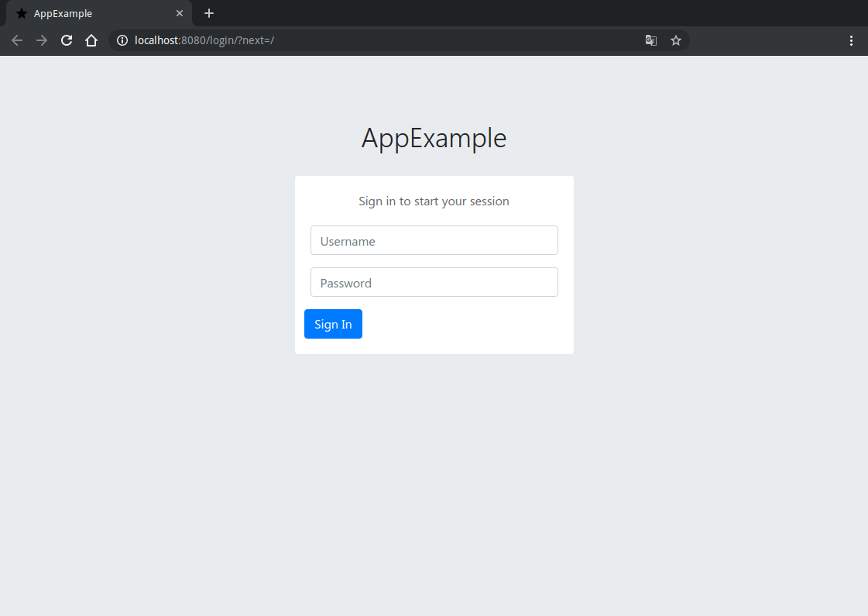Open the browser home page

[91, 40]
